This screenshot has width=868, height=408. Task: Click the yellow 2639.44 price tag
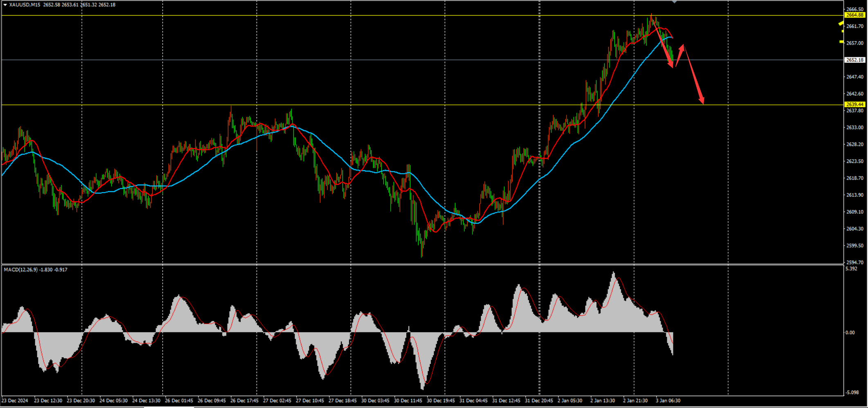[855, 104]
